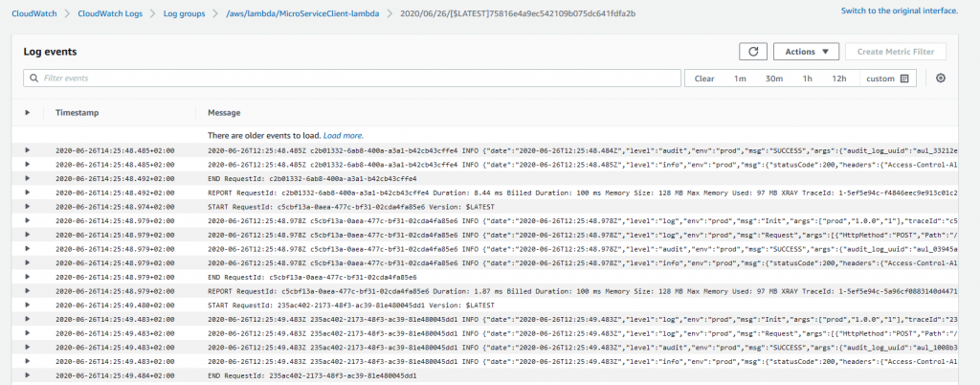Click the Create Metric Filter button
The width and height of the screenshot is (980, 385).
[x=896, y=52]
